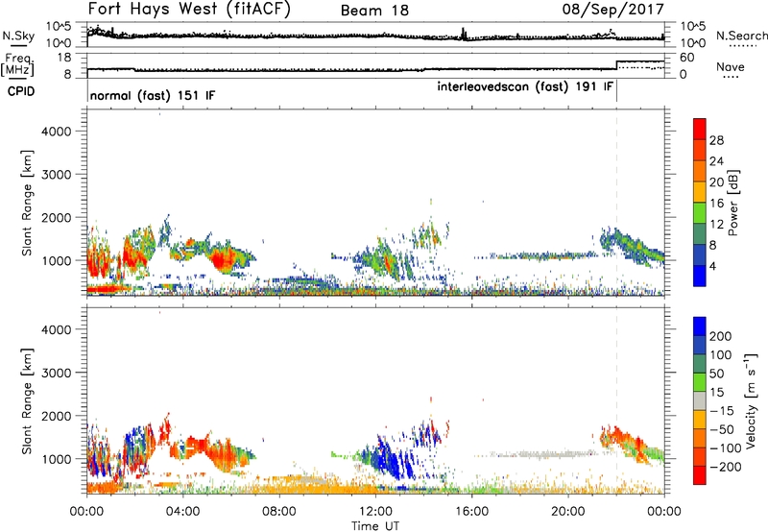Click the '28' power colorbar value
Viewport: 768px width, 532px height.
point(716,140)
